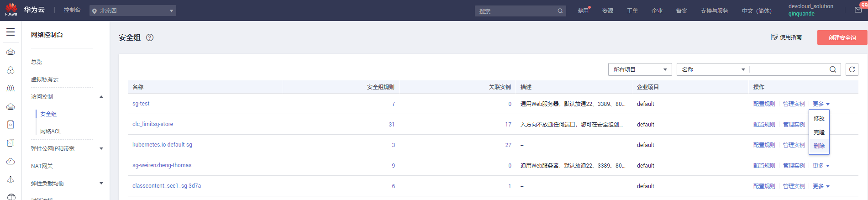
Task: Click the security group name search field
Action: tap(789, 69)
